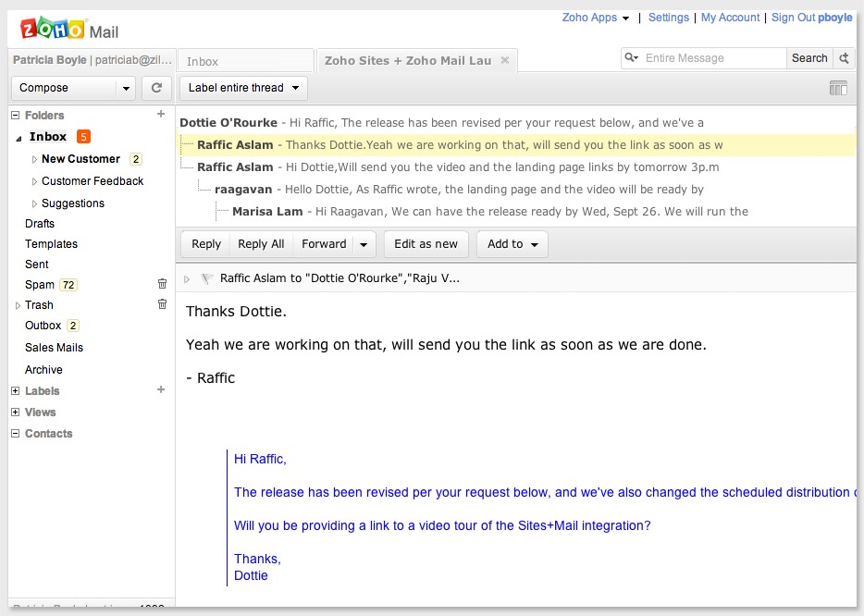The width and height of the screenshot is (864, 616).
Task: Add new label with the Labels plus icon
Action: pyautogui.click(x=161, y=390)
